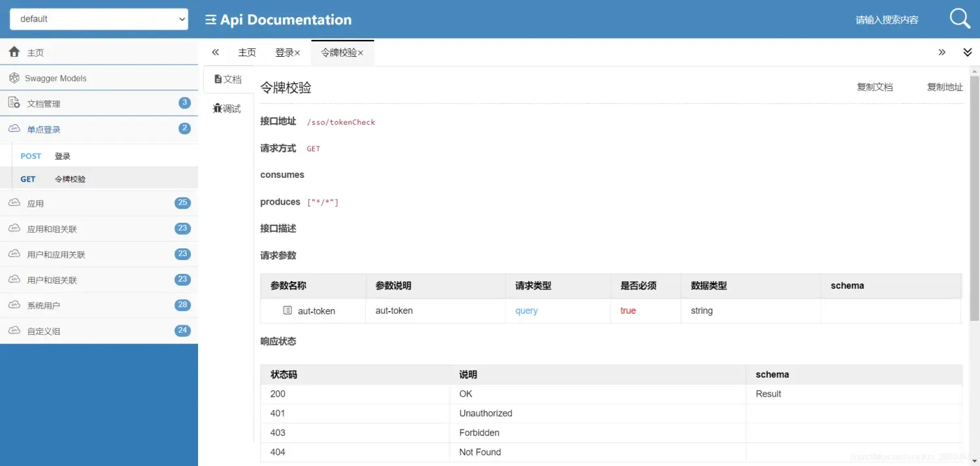Click 复制地址 button
This screenshot has height=466, width=980.
[945, 87]
